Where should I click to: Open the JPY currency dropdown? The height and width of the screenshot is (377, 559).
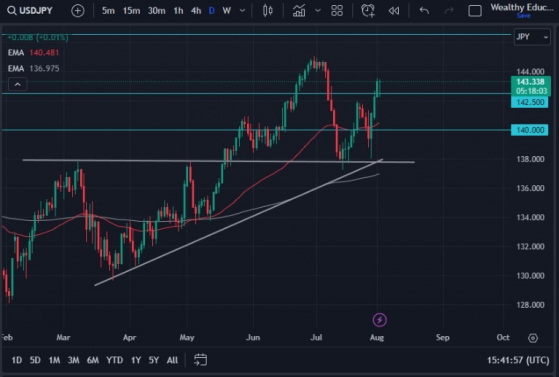pos(532,37)
